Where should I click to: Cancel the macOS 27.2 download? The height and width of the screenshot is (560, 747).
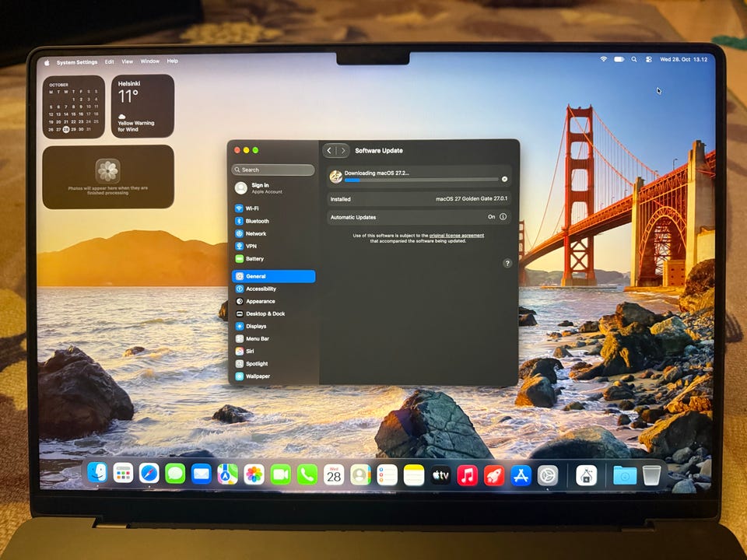click(x=504, y=179)
